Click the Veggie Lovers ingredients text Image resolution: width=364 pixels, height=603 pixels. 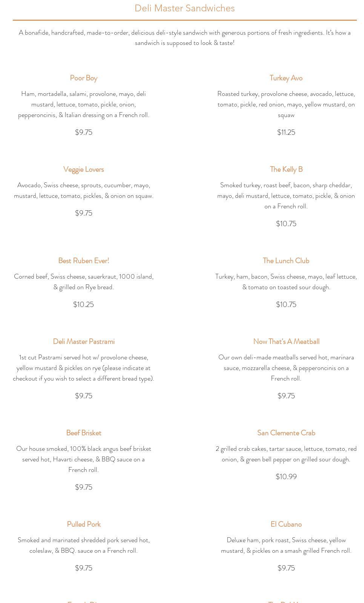[x=84, y=191]
